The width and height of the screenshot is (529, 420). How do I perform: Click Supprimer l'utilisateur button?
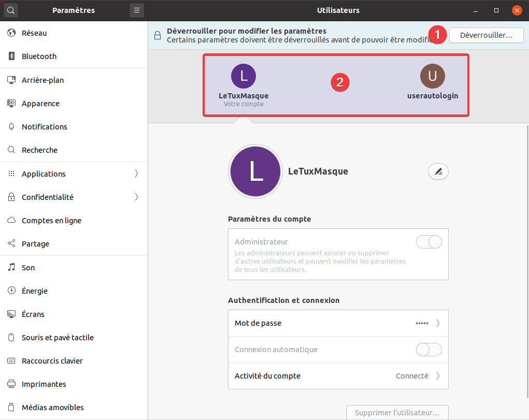(397, 413)
